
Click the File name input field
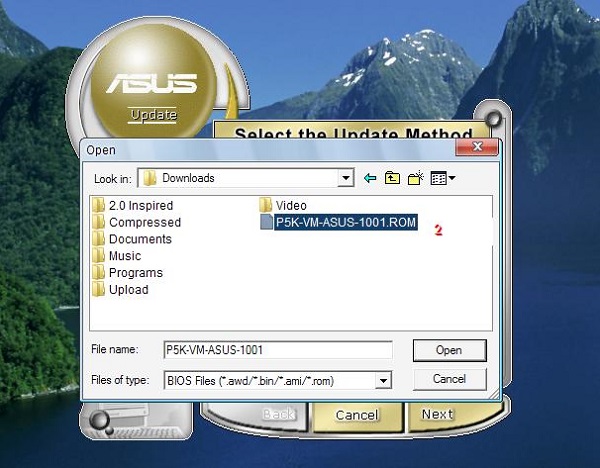click(278, 350)
